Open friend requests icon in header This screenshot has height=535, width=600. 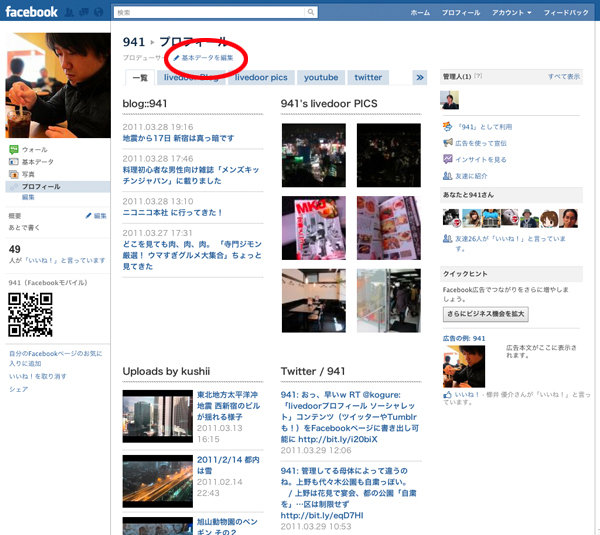[69, 12]
